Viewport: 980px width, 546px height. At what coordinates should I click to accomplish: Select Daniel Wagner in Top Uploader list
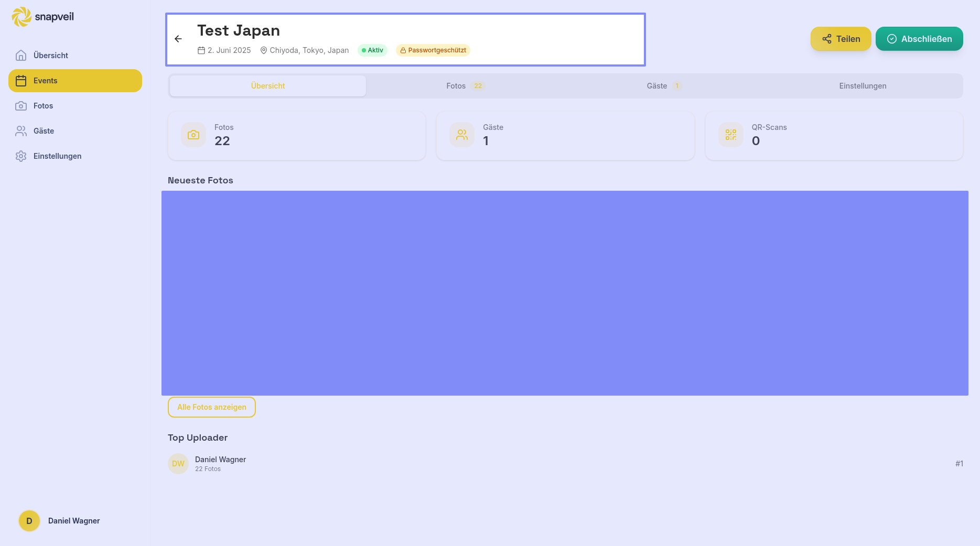[x=220, y=463]
